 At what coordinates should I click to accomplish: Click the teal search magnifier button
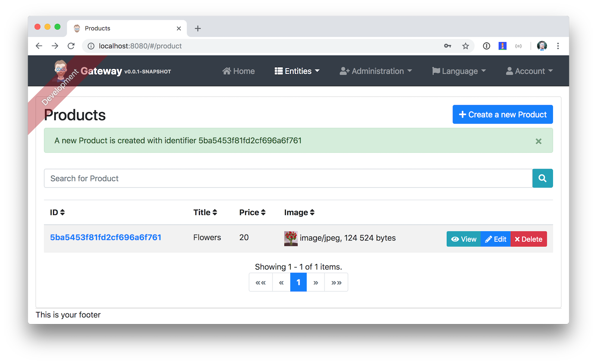point(542,178)
